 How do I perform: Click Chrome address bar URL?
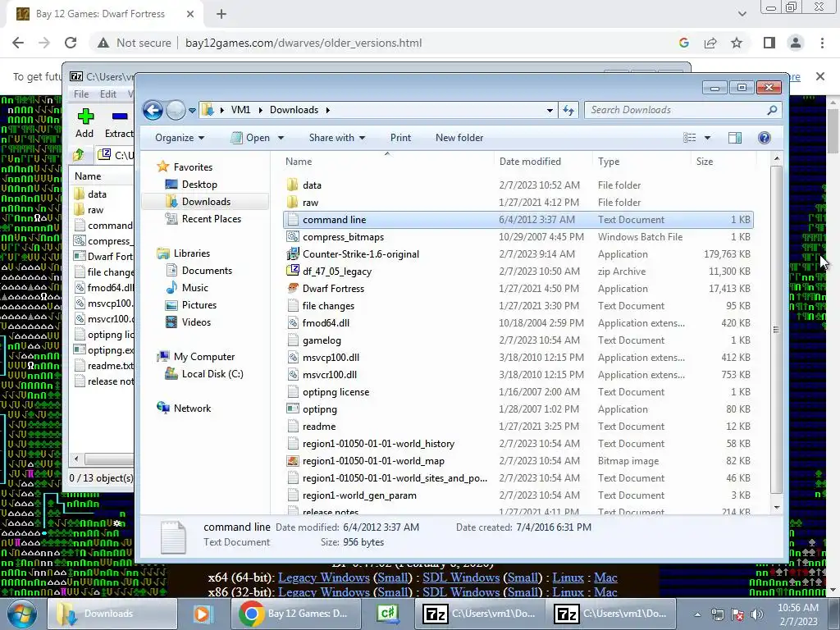(x=304, y=43)
